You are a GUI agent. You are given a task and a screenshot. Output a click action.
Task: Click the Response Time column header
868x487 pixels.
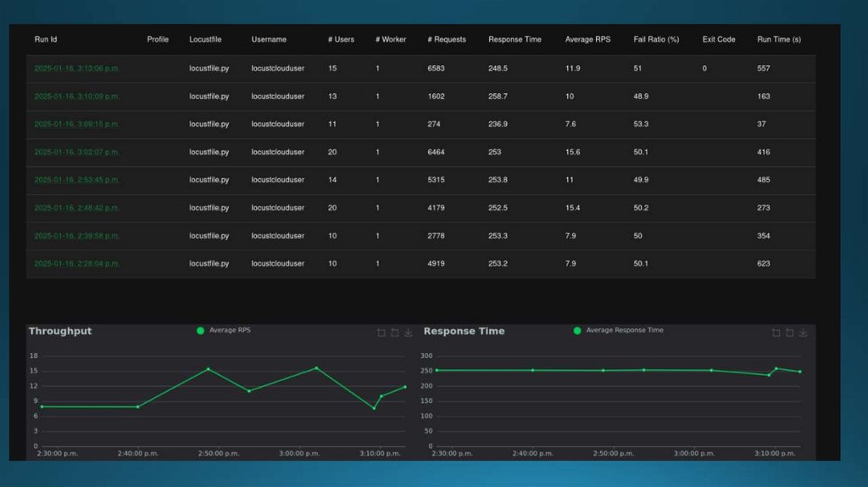tap(515, 40)
